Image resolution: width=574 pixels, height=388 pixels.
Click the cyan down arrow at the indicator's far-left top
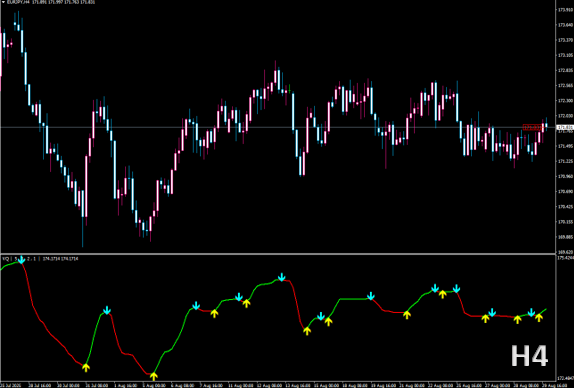pos(22,260)
